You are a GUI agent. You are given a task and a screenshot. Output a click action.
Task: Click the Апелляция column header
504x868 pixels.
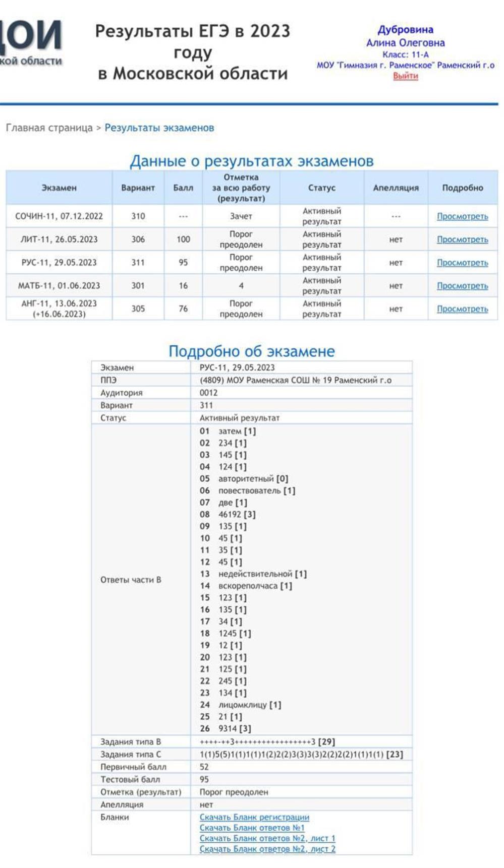click(x=396, y=188)
